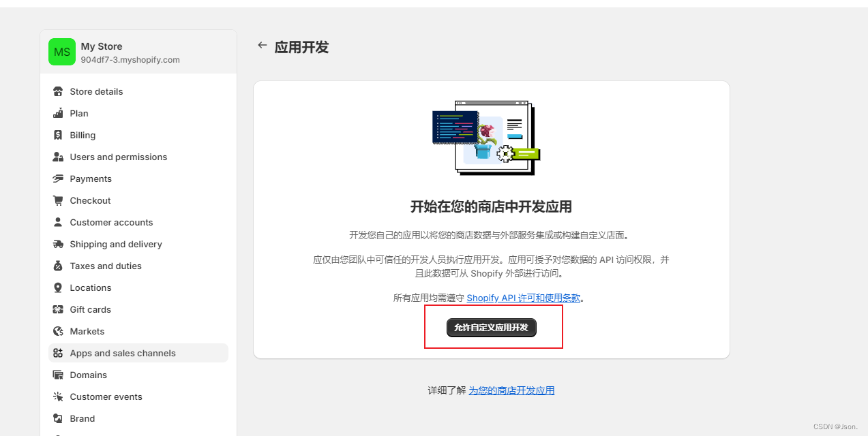This screenshot has width=868, height=436.
Task: Open Customer accounts settings
Action: click(138, 222)
